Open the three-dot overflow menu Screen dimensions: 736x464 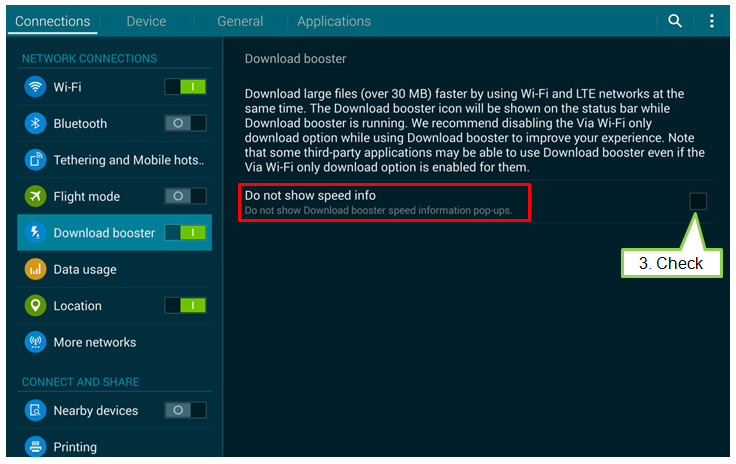(712, 21)
